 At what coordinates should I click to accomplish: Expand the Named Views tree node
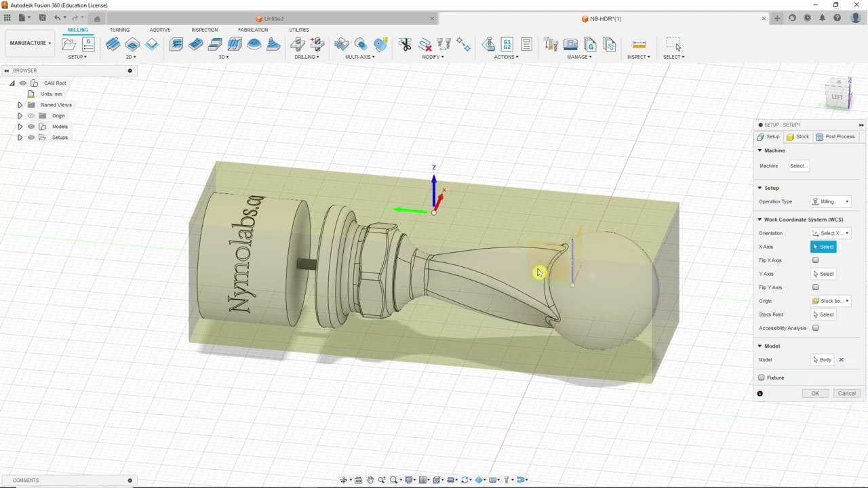[x=20, y=105]
